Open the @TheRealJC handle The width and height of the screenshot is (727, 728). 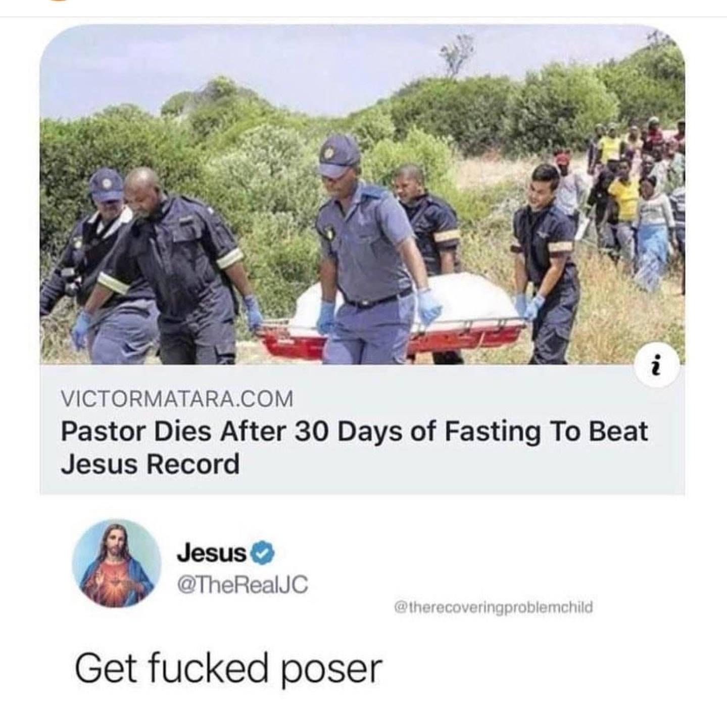click(241, 585)
